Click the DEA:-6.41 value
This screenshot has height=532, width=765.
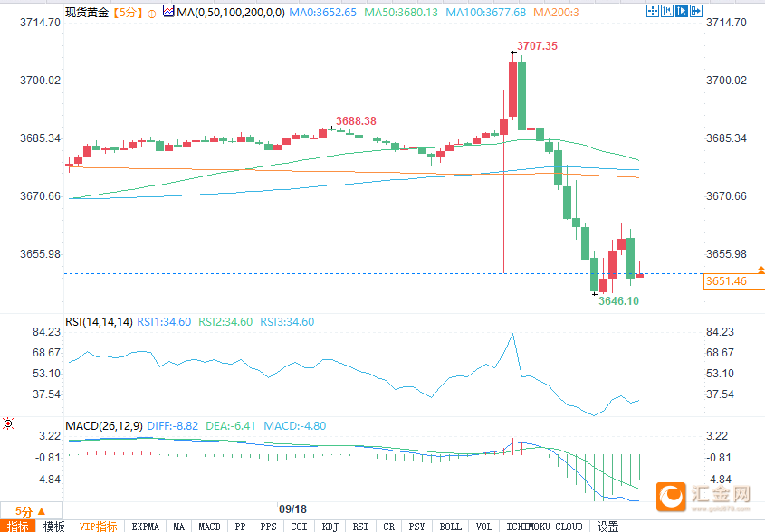coord(231,426)
